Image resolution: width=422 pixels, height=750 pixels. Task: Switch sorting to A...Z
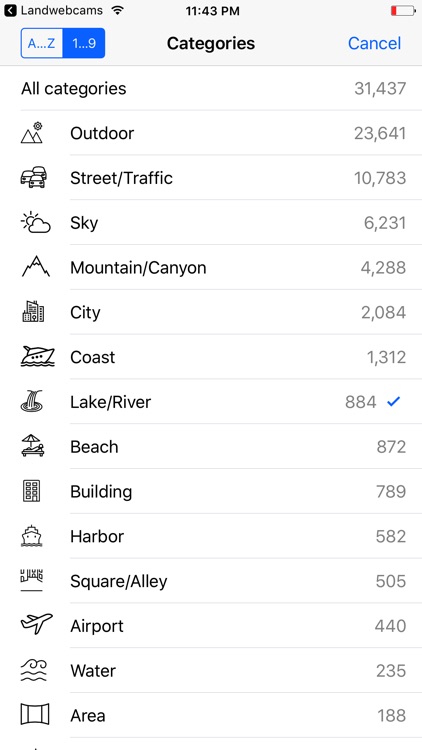42,43
